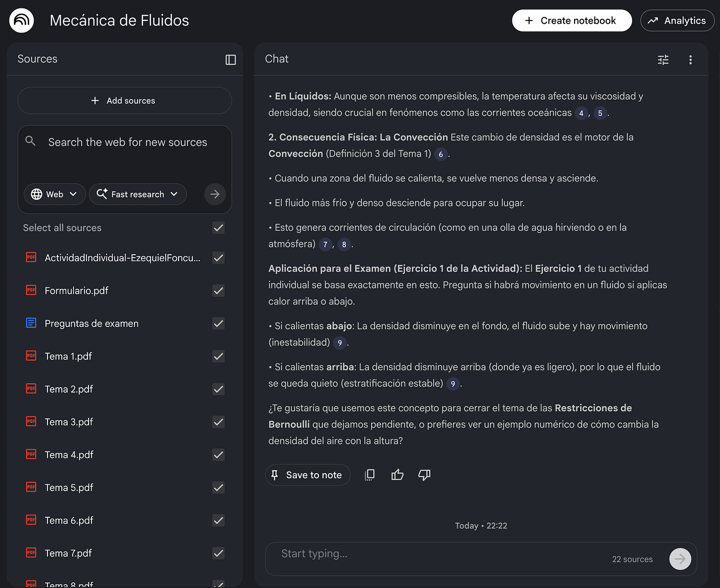Open Tema 6.pdf source
This screenshot has height=588, width=720.
click(x=69, y=520)
